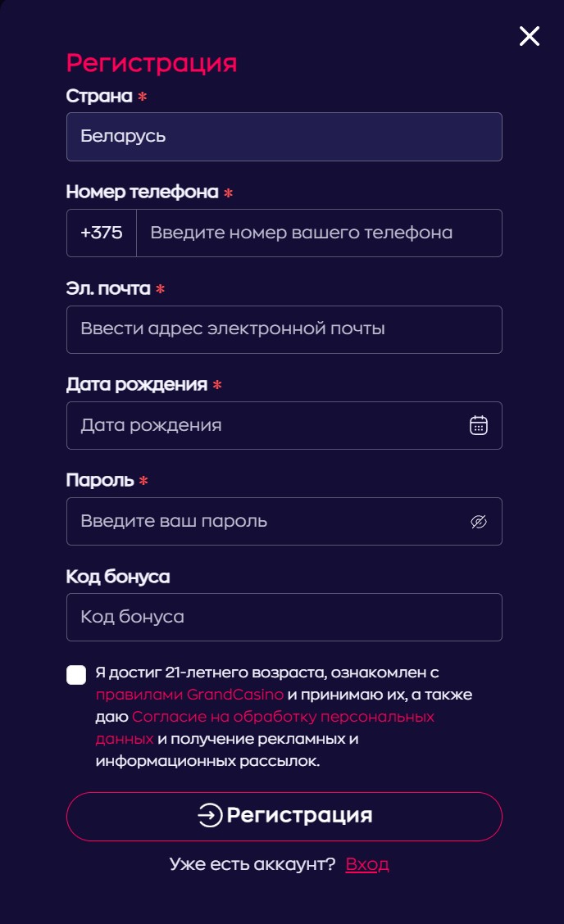Viewport: 564px width, 924px height.
Task: Open the personal data consent link
Action: [x=283, y=717]
